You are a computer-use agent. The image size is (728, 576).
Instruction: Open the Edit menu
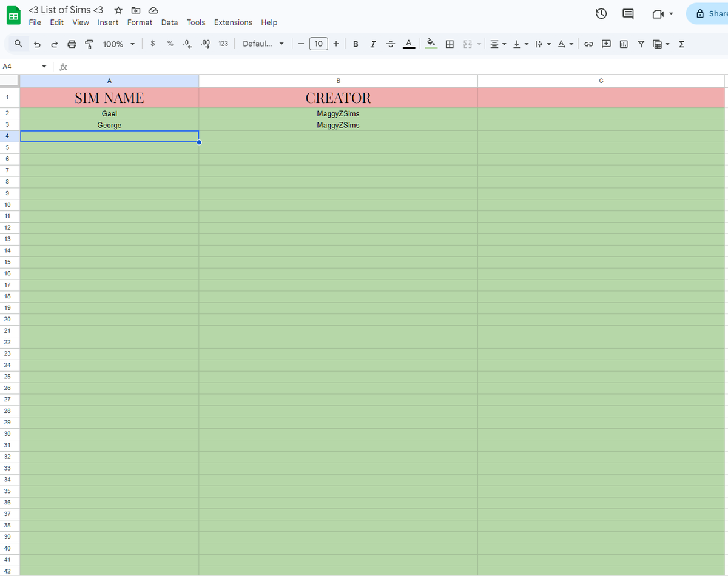pyautogui.click(x=56, y=22)
